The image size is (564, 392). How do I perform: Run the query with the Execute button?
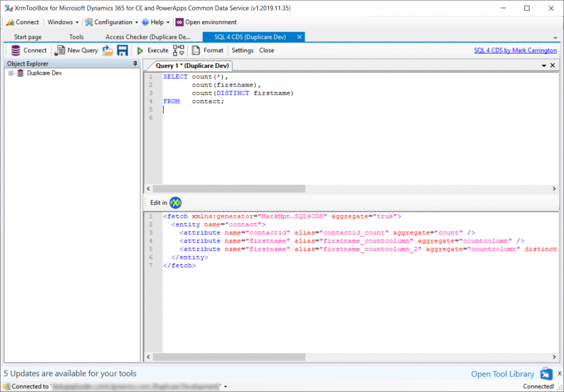[x=153, y=50]
